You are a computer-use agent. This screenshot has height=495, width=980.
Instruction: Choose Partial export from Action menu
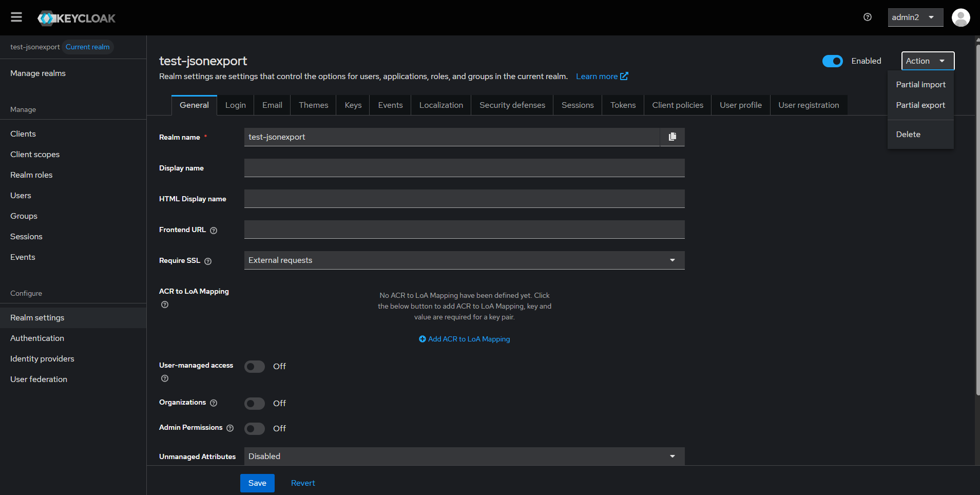(920, 105)
